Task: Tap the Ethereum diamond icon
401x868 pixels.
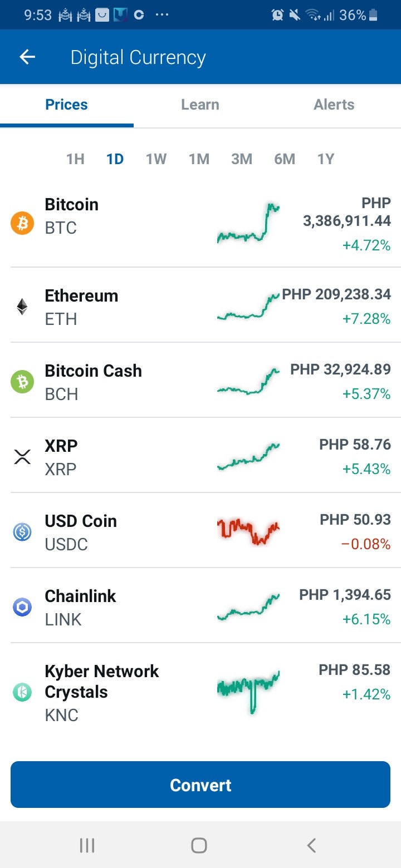Action: click(22, 307)
